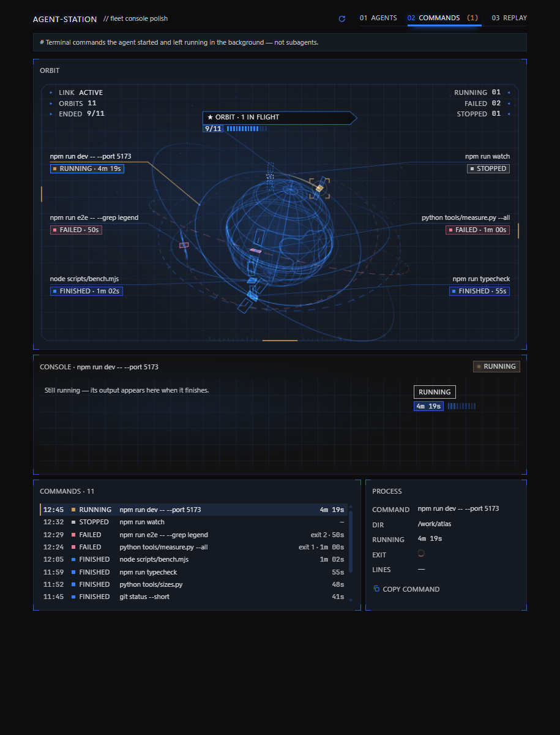The height and width of the screenshot is (735, 560).
Task: Click the 'FAILED 02' counter in the orbit panel
Action: 487,104
